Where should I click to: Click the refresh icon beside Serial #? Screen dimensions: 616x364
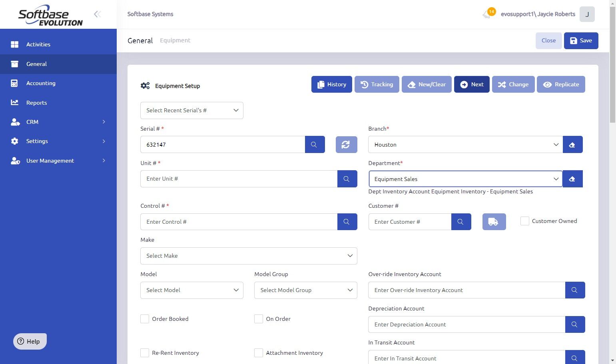346,145
